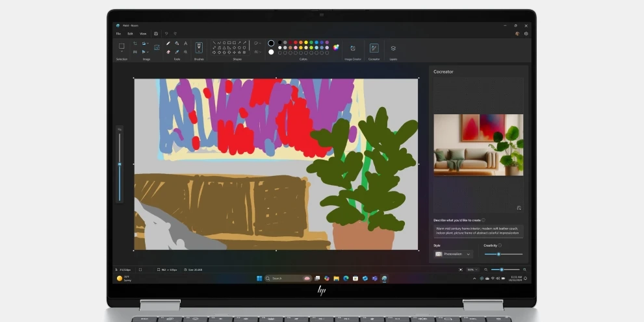644x322 pixels.
Task: Select the secondary Color 2 white circle
Action: pos(271,52)
